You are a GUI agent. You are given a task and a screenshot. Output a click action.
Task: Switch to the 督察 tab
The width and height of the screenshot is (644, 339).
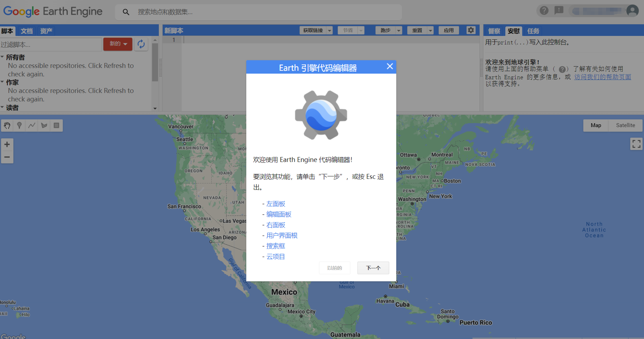click(x=494, y=31)
